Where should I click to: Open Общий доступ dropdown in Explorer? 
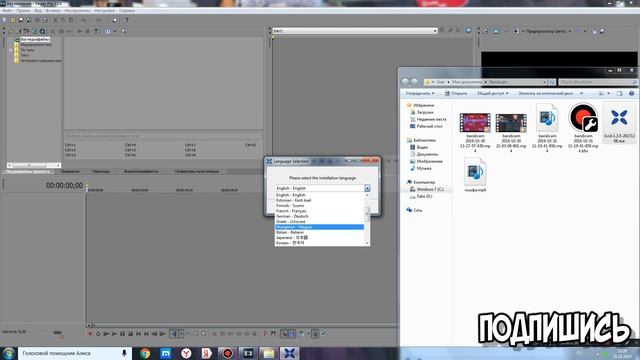tap(493, 93)
